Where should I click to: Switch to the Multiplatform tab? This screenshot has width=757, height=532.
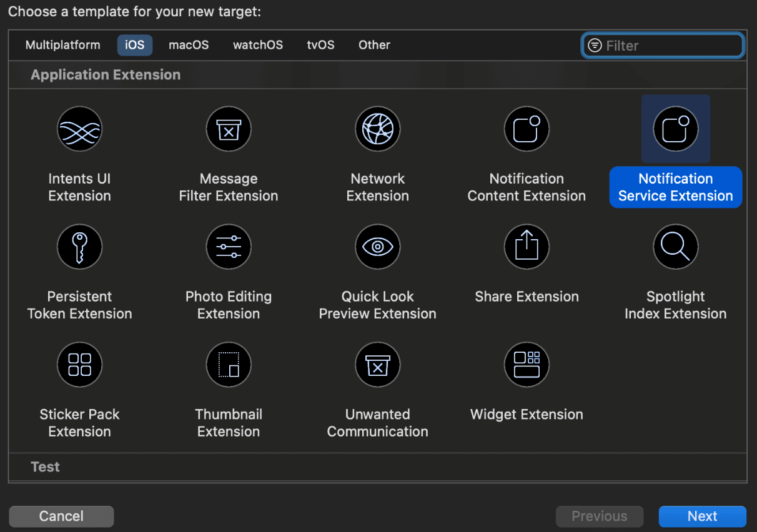click(x=62, y=45)
